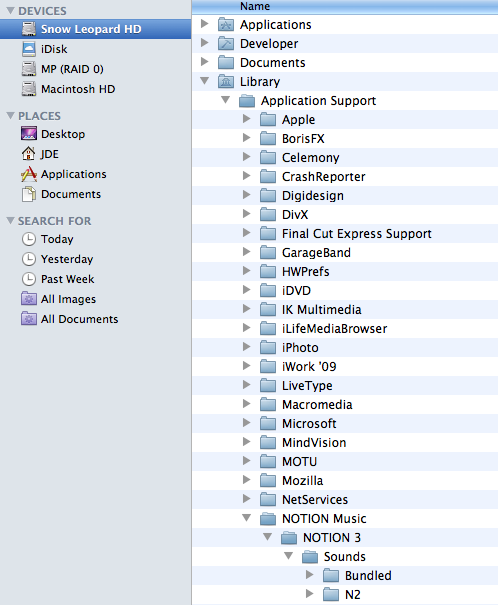This screenshot has height=605, width=498.
Task: Expand the Bundled folder triangle
Action: click(309, 575)
